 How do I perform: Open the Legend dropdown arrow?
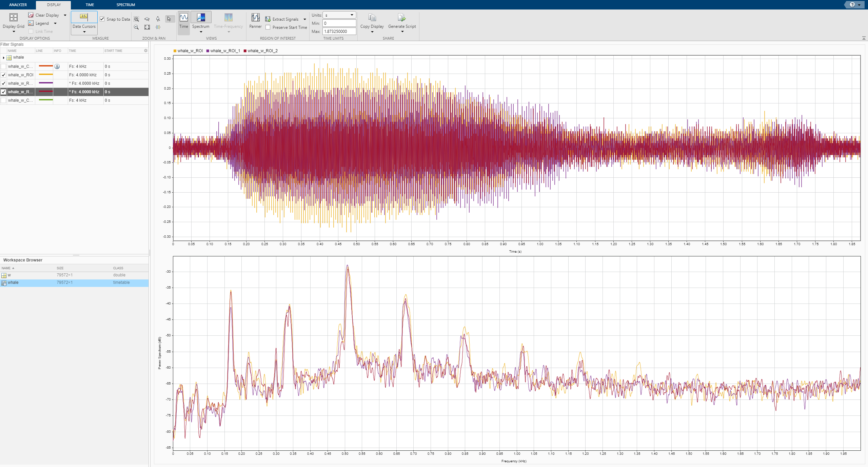55,23
